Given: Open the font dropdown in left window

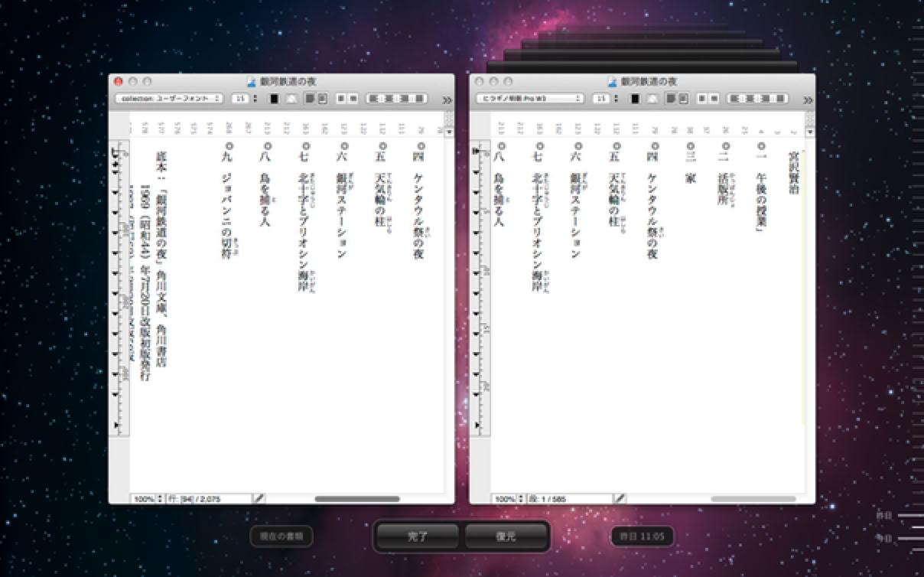Looking at the screenshot, I should 168,99.
